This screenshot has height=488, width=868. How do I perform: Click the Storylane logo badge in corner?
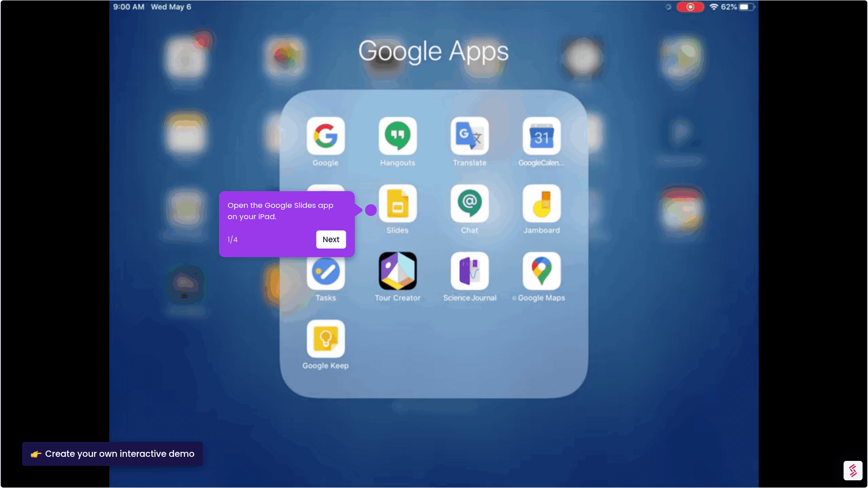pyautogui.click(x=853, y=470)
